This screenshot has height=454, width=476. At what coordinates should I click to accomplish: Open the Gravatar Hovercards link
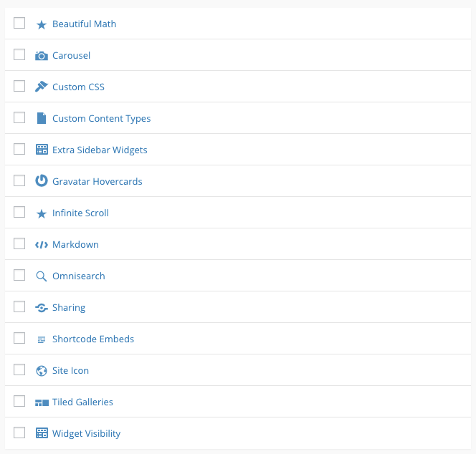[x=97, y=181]
